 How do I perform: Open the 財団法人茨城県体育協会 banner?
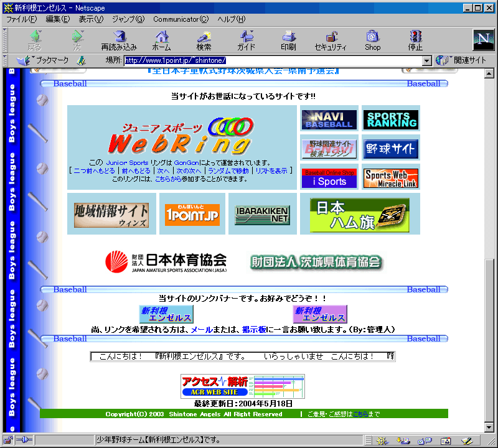(x=316, y=262)
